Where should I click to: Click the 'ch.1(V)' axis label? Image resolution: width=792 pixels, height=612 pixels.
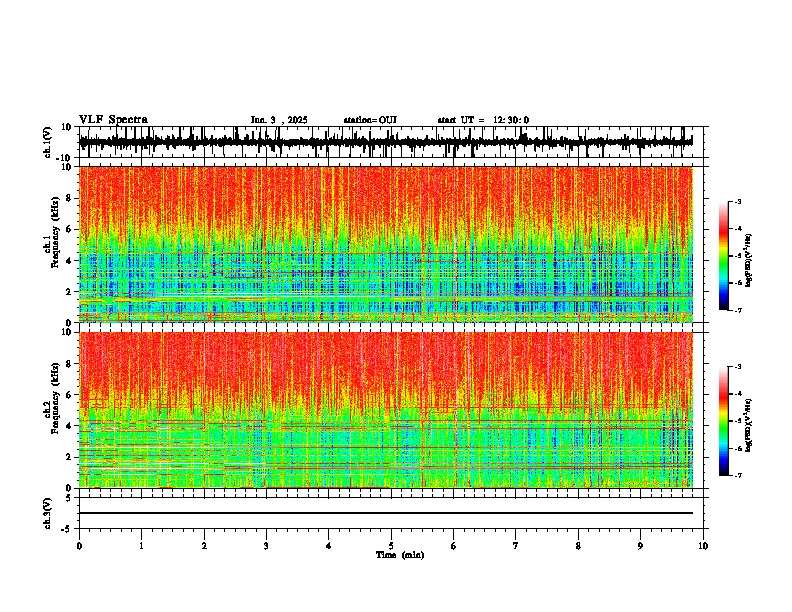(x=48, y=142)
